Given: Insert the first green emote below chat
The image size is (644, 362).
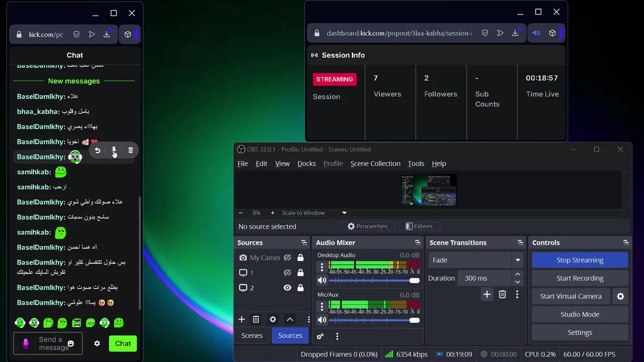Looking at the screenshot, I should click(20, 323).
